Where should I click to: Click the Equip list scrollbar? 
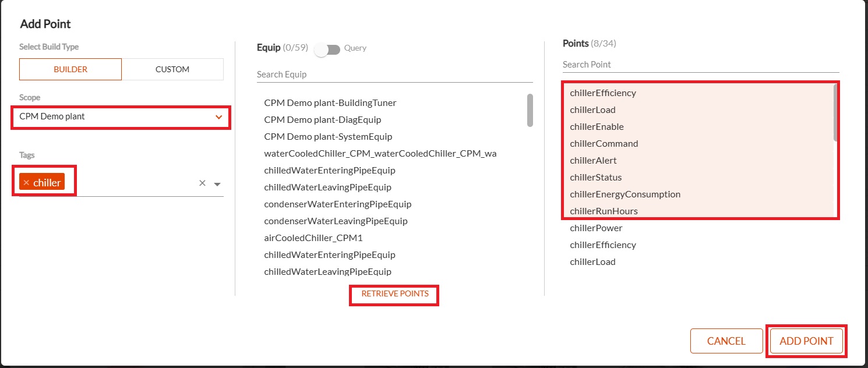coord(530,110)
